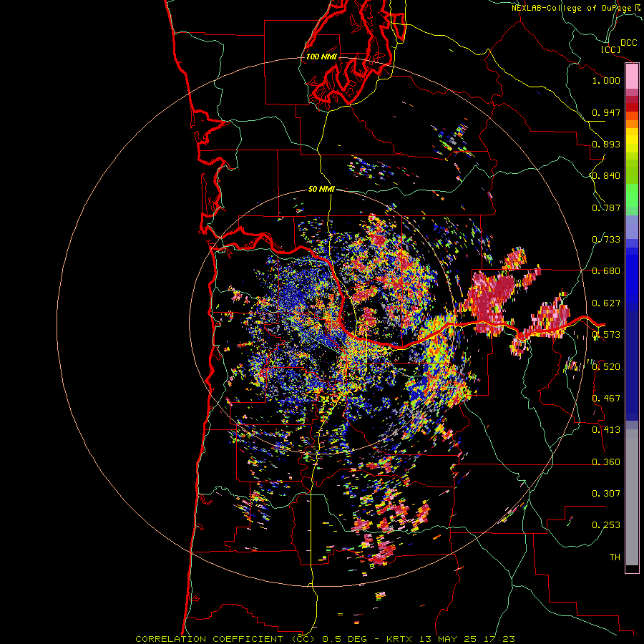
Task: Click the NEXLAB-College of DuPage credit text
Action: click(x=575, y=8)
